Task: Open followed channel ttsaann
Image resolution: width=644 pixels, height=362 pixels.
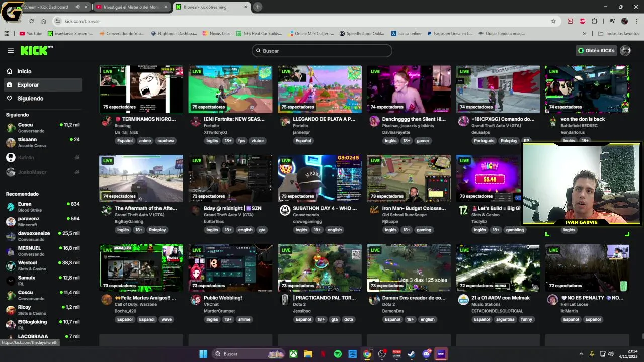Action: (42, 142)
